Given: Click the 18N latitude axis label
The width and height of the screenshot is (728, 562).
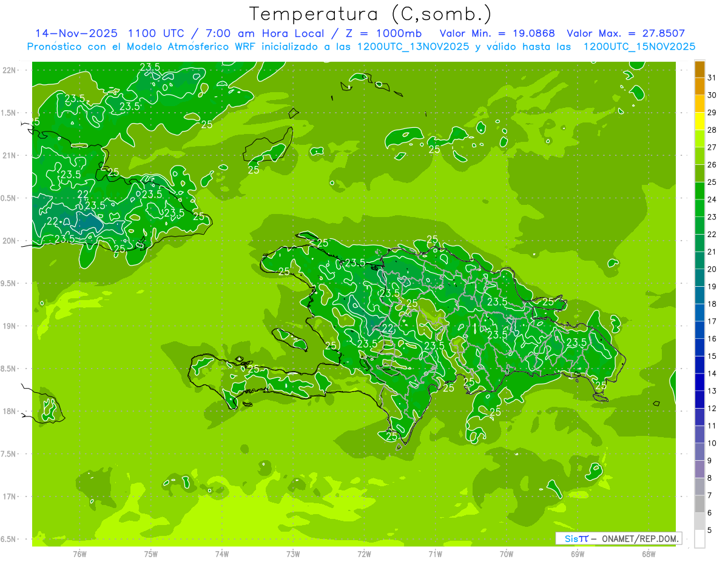Looking at the screenshot, I should pos(9,412).
